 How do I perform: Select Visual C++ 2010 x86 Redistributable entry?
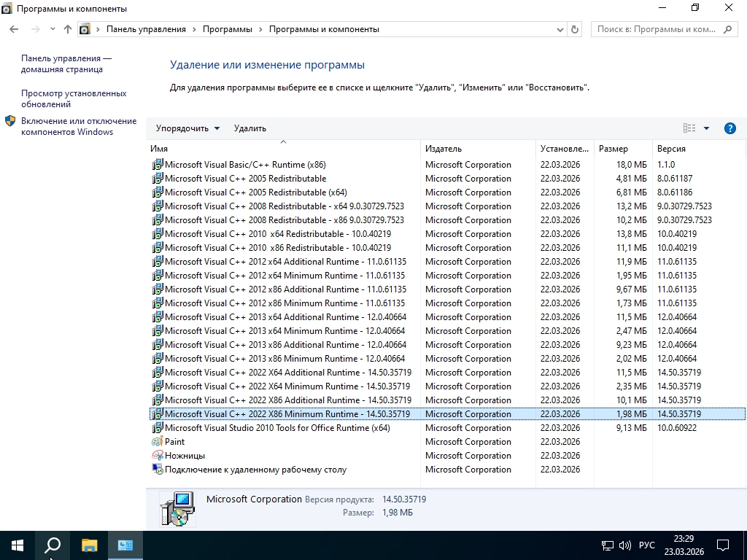click(x=447, y=248)
